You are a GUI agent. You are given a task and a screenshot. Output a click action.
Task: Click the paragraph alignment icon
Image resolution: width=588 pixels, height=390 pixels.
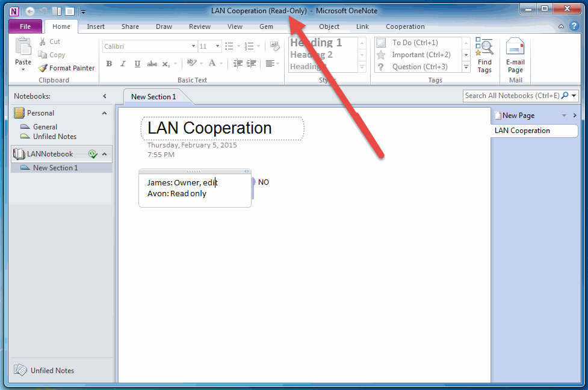tap(270, 63)
